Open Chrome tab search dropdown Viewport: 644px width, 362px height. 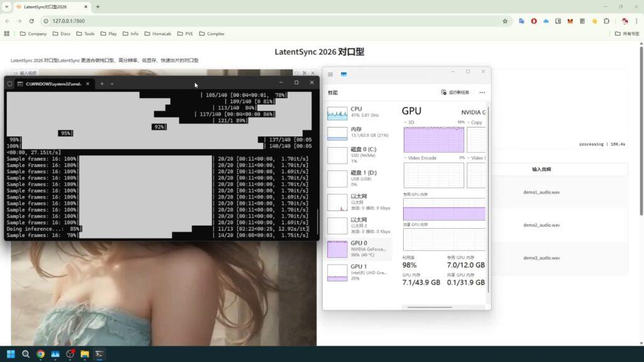[6, 6]
